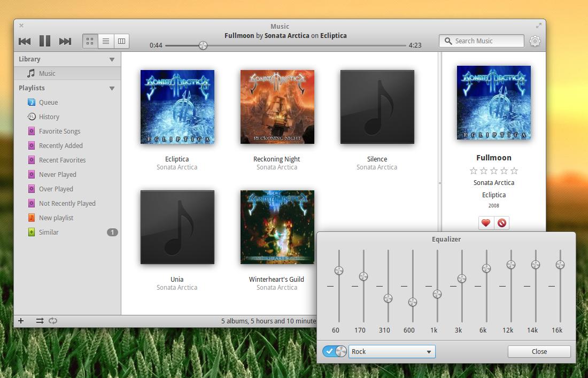Click the 1k equalizer slider
The height and width of the screenshot is (378, 588).
tap(437, 294)
